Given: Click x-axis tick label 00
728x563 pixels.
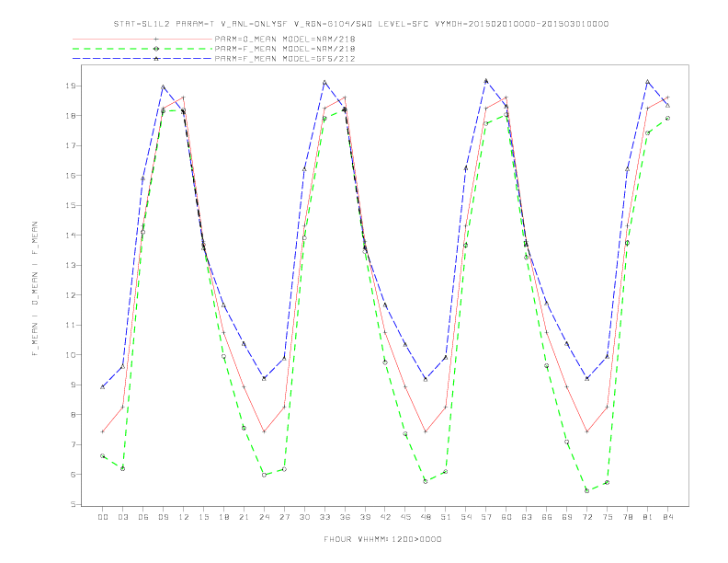Looking at the screenshot, I should (x=103, y=517).
